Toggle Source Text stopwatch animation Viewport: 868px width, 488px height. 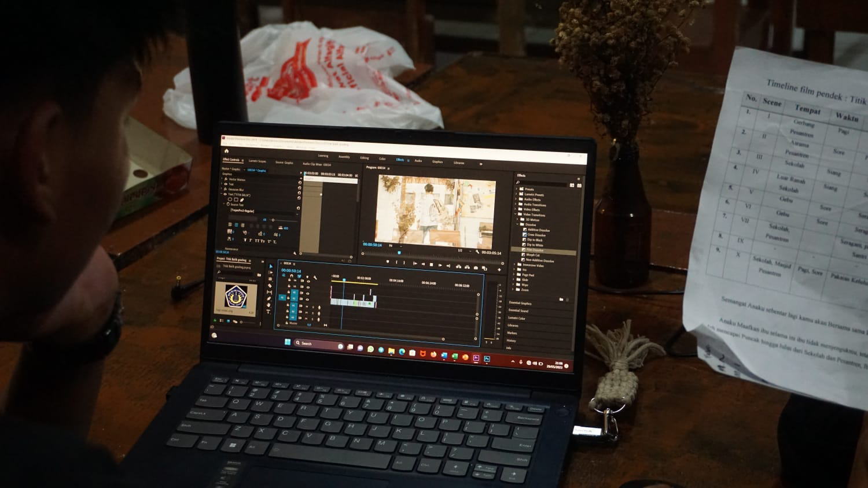(228, 204)
